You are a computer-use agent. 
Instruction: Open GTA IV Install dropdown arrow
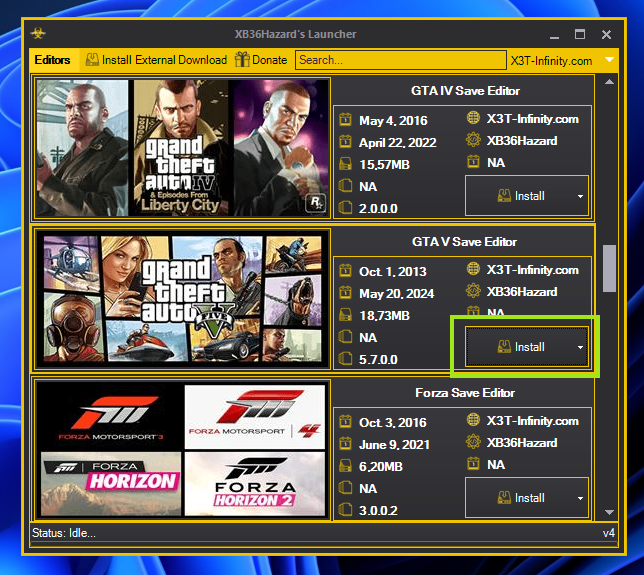[580, 196]
